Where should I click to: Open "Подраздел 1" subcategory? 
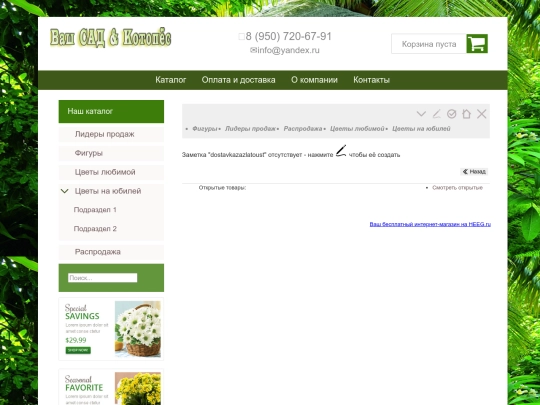tap(95, 210)
